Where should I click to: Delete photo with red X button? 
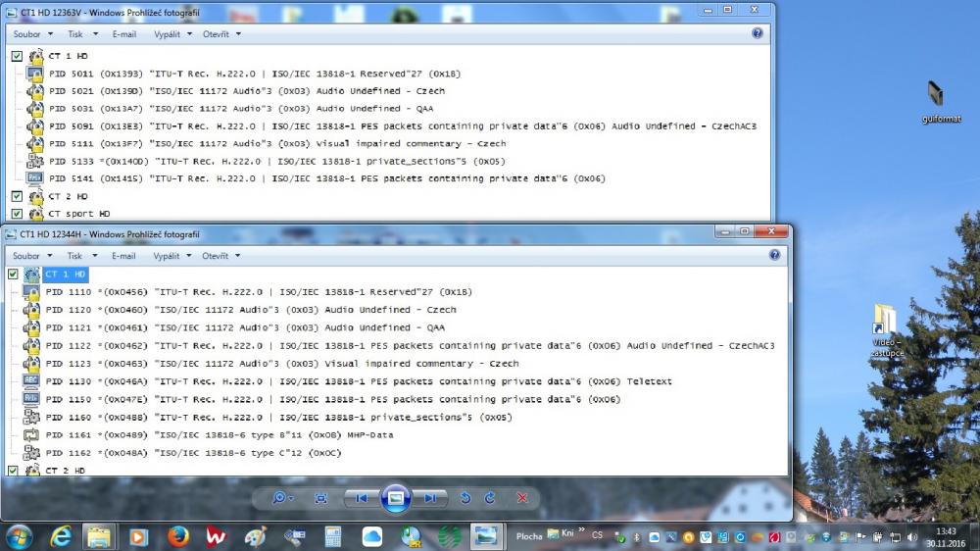522,498
